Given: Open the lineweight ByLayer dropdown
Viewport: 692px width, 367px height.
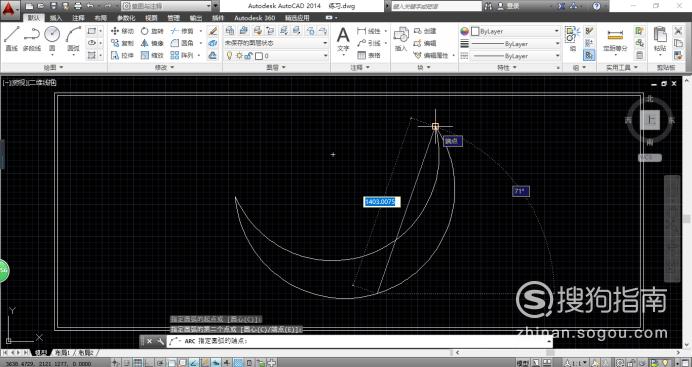Looking at the screenshot, I should coord(515,44).
